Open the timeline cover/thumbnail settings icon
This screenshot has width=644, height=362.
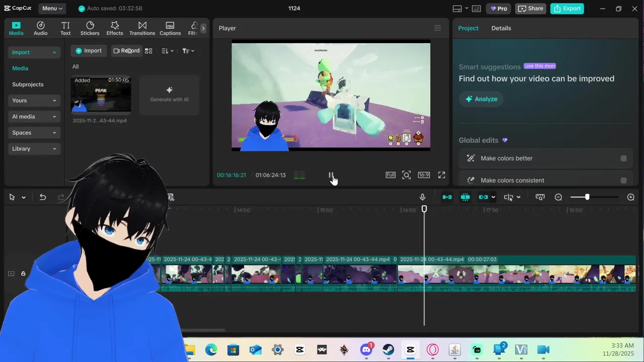(x=540, y=197)
